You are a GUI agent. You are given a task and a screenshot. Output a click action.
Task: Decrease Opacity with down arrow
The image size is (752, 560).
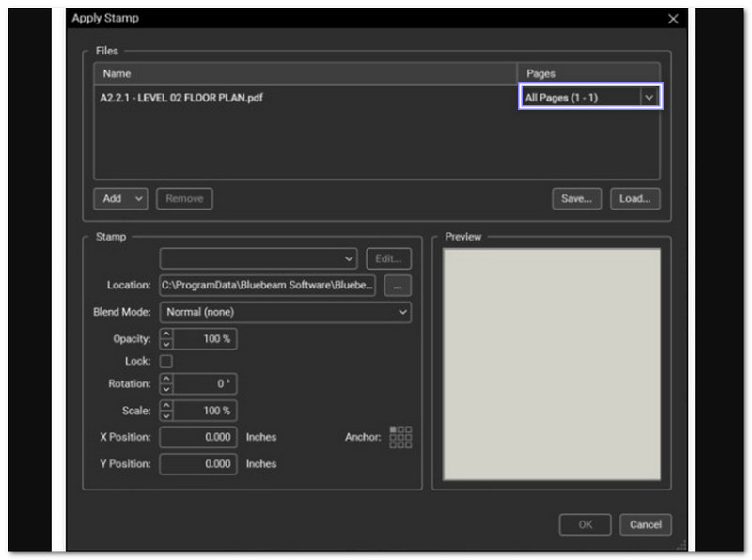coord(166,344)
